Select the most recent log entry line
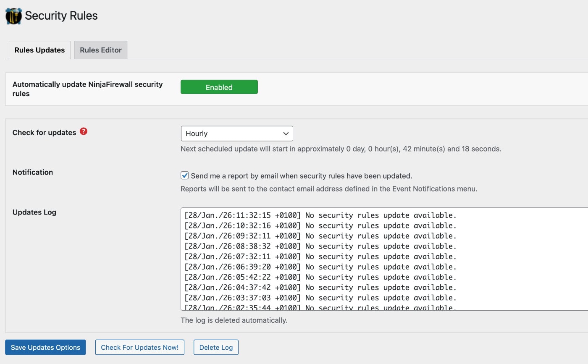Screen dimensions: 588x364 pos(320,215)
